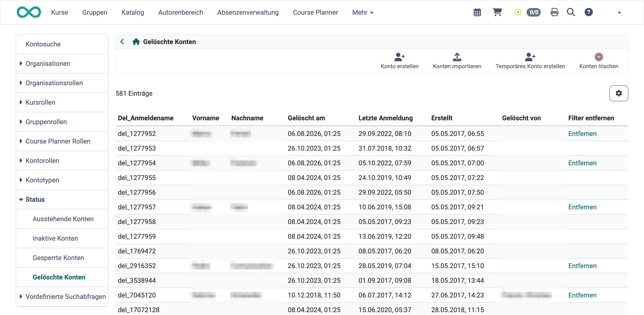Open the shopping cart icon
644x315 pixels.
coord(497,12)
